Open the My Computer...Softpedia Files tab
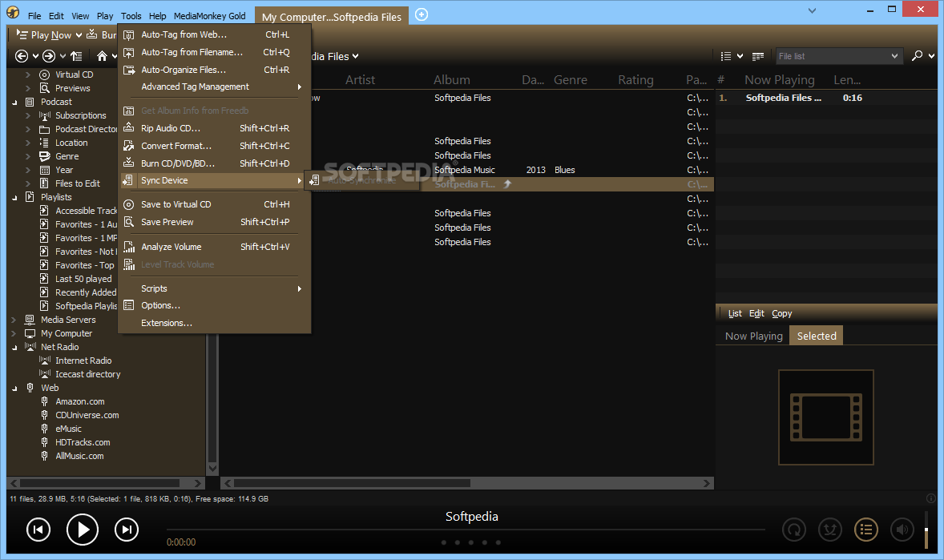The width and height of the screenshot is (944, 560). click(x=332, y=17)
